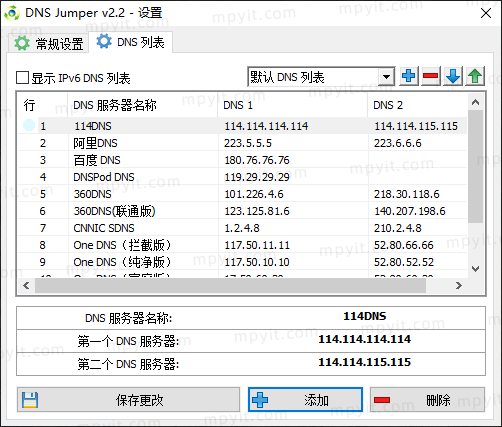502x427 pixels.
Task: Click the DNS Jumper app icon in title bar
Action: [12, 13]
